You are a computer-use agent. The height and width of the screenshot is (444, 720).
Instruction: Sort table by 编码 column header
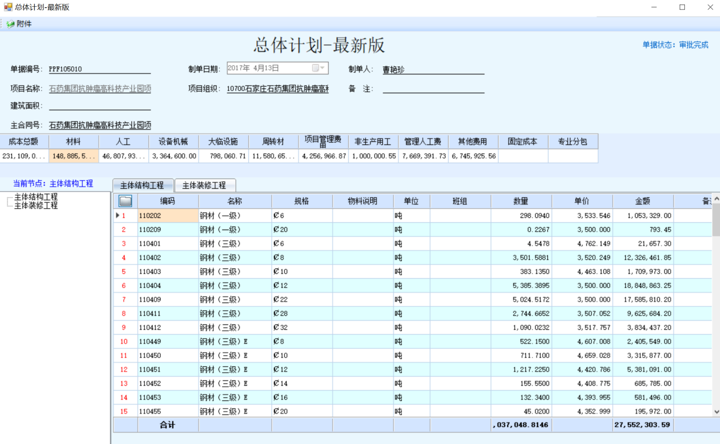pos(168,201)
